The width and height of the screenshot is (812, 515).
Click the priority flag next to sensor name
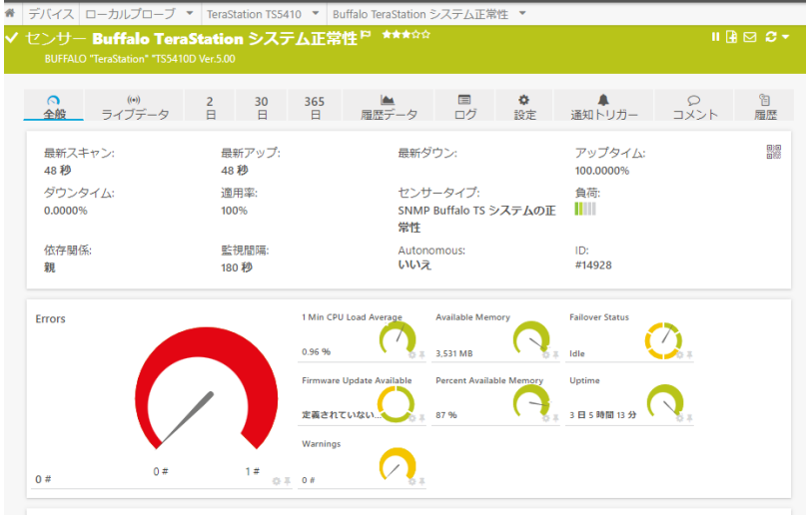(366, 35)
